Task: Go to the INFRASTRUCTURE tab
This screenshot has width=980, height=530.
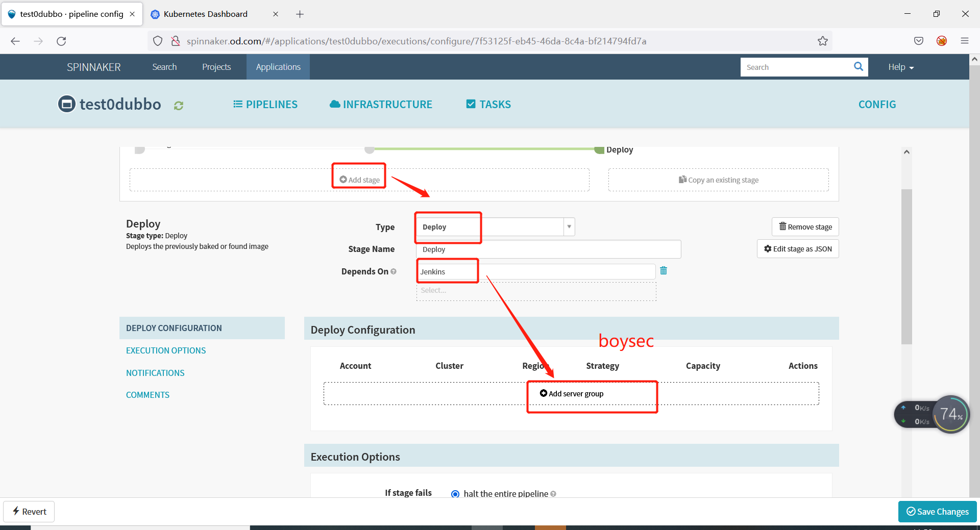Action: (381, 105)
